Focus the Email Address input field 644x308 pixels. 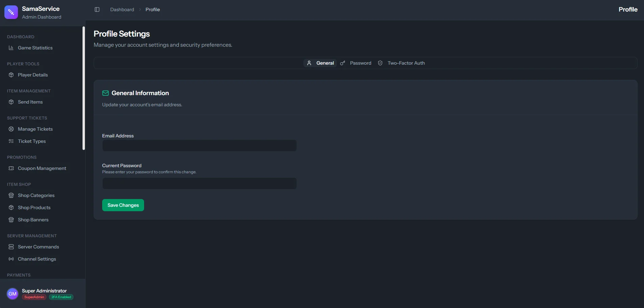pyautogui.click(x=200, y=146)
